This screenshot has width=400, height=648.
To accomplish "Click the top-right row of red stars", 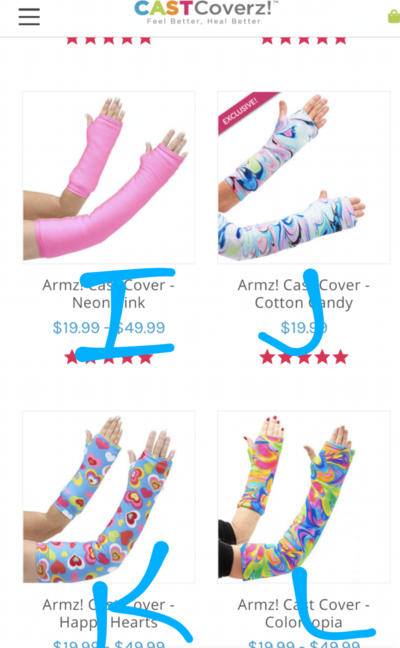I will [304, 40].
